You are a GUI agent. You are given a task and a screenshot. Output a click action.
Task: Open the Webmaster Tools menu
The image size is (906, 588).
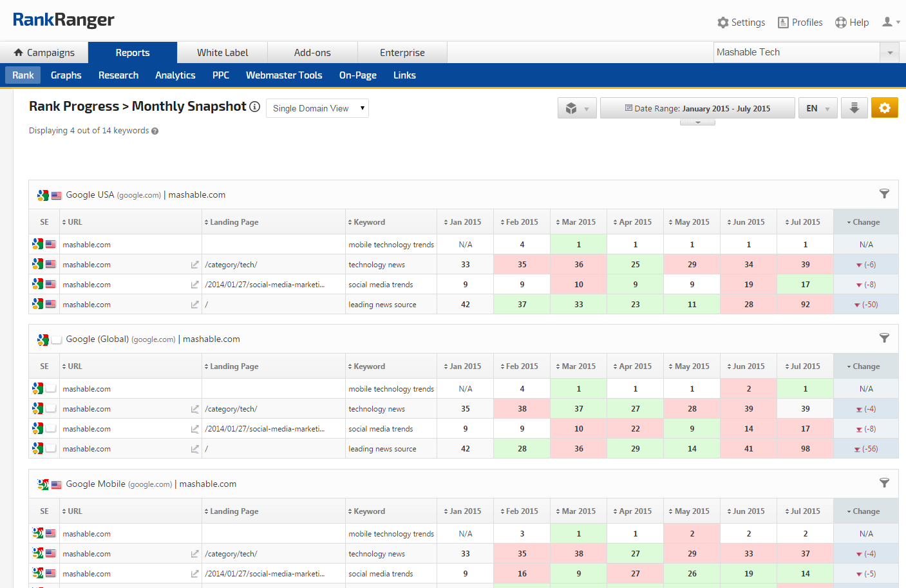click(284, 75)
